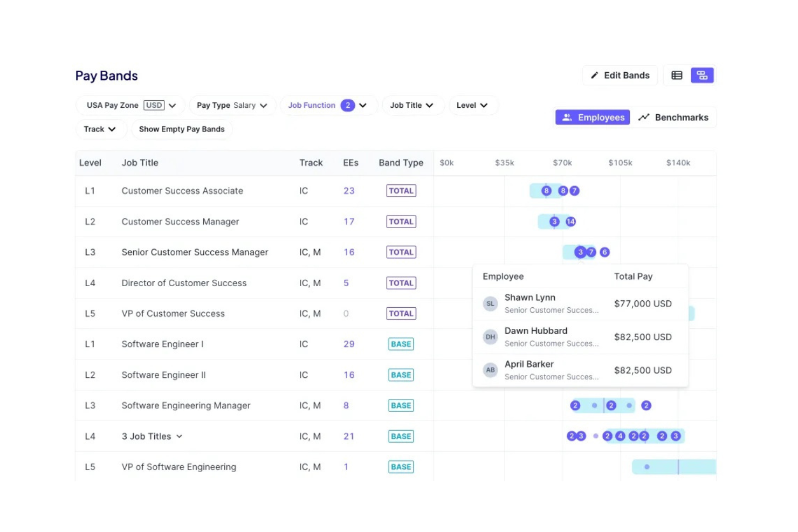
Task: Click Shawn Lynn's SL avatar
Action: (490, 303)
